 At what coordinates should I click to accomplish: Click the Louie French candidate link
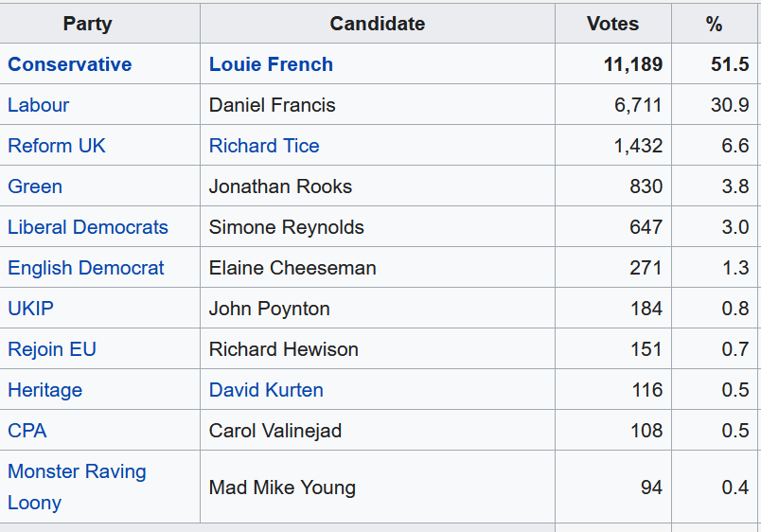(271, 64)
